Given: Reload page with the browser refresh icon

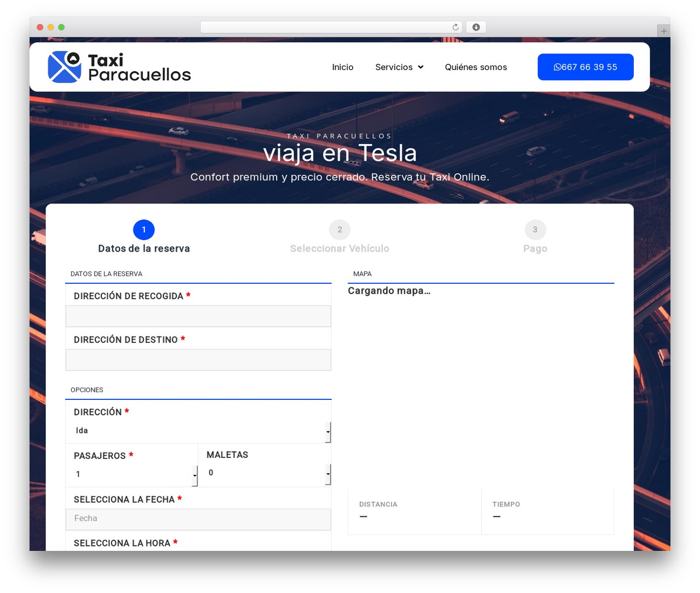Looking at the screenshot, I should [x=456, y=27].
